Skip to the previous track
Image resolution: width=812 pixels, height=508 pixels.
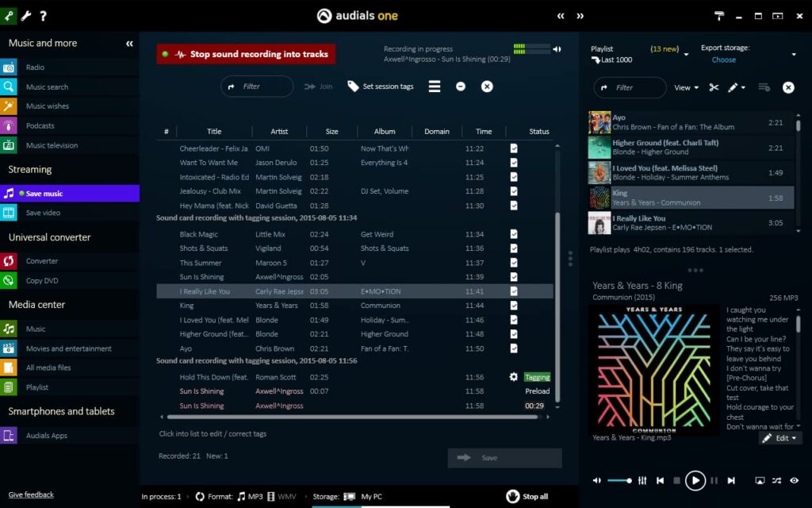[661, 480]
